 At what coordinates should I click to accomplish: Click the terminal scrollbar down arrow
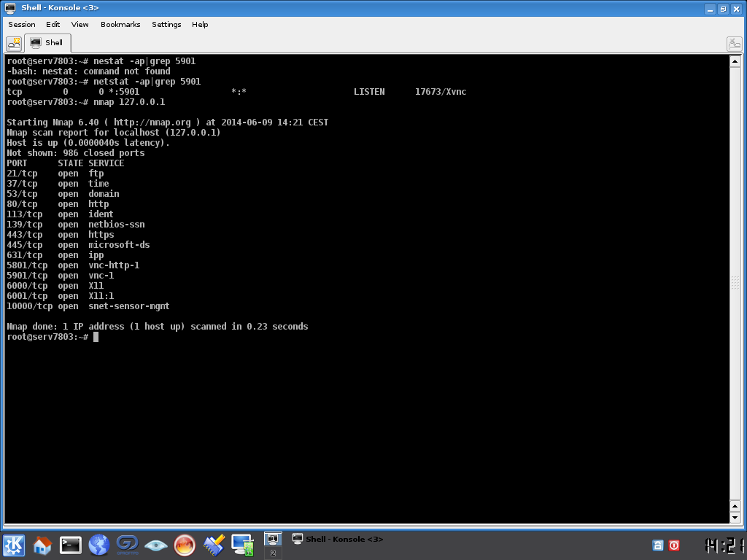point(735,517)
